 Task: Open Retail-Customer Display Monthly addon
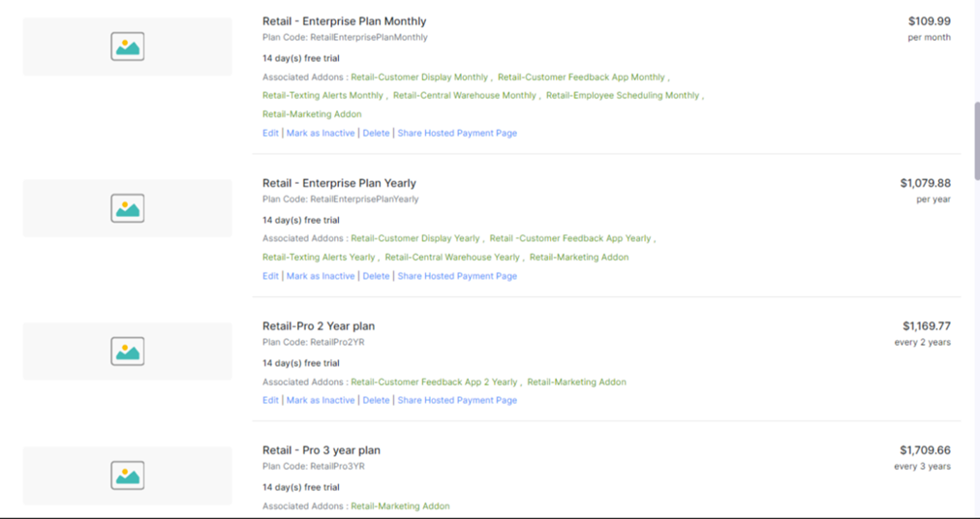[x=419, y=77]
